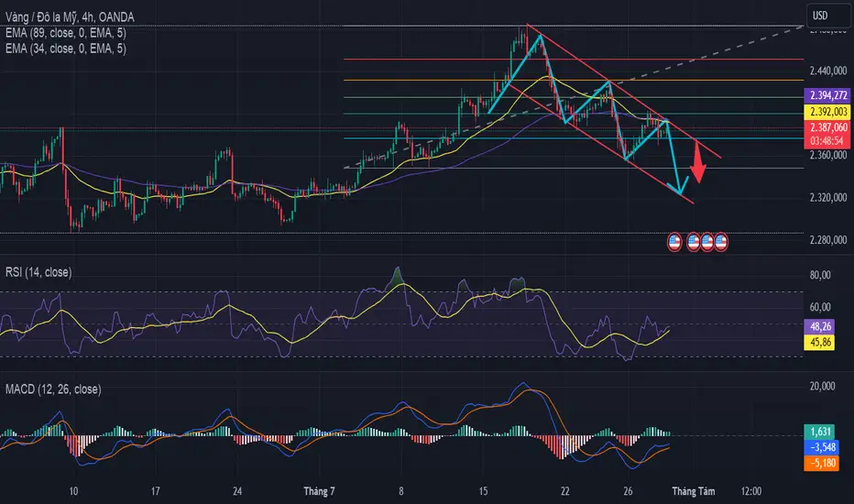Viewport: 854px width, 504px height.
Task: Click the RSI 80,00 scale label
Action: click(820, 275)
